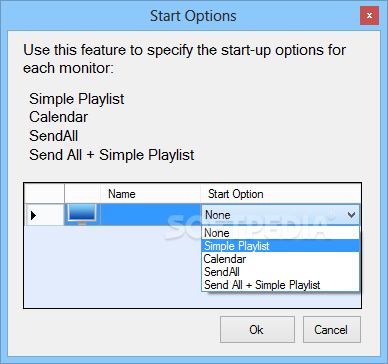
Task: Collapse the Start Option dropdown arrow
Action: point(351,215)
